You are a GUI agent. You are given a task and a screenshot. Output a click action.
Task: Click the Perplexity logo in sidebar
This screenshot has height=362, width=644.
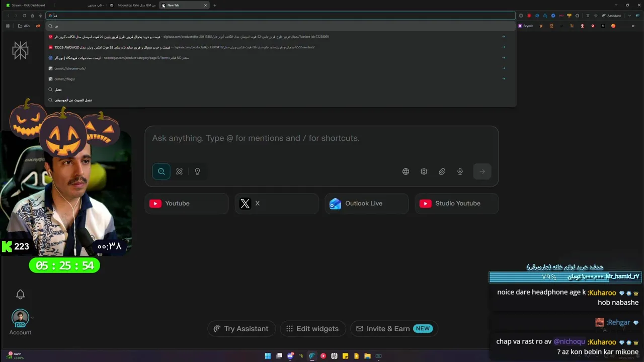tap(20, 50)
